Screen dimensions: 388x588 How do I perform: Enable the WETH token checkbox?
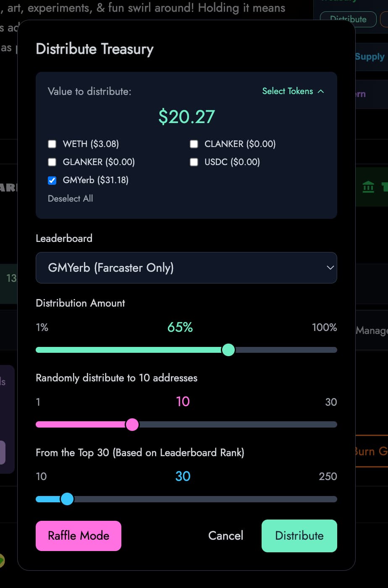[52, 144]
